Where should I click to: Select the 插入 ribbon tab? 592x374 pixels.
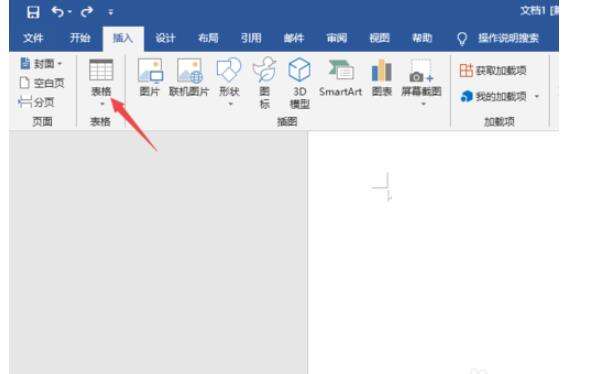tap(123, 38)
